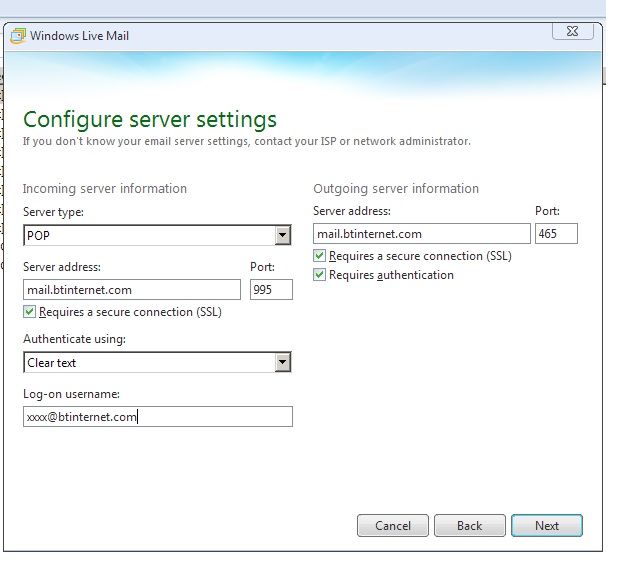Image resolution: width=623 pixels, height=568 pixels.
Task: Click the Log-on username field
Action: click(158, 417)
